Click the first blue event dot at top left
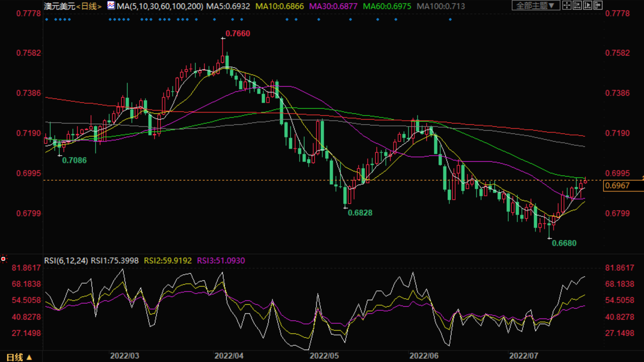 point(47,19)
